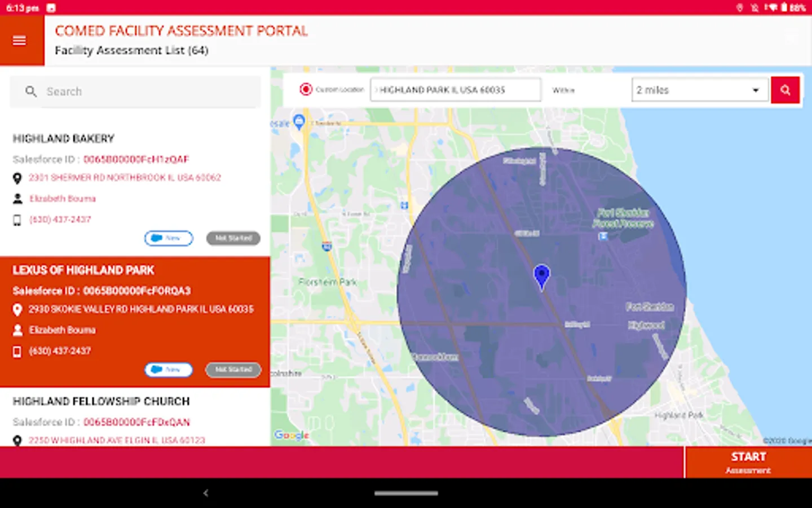Tap Highland Bakery address pin icon

click(17, 178)
